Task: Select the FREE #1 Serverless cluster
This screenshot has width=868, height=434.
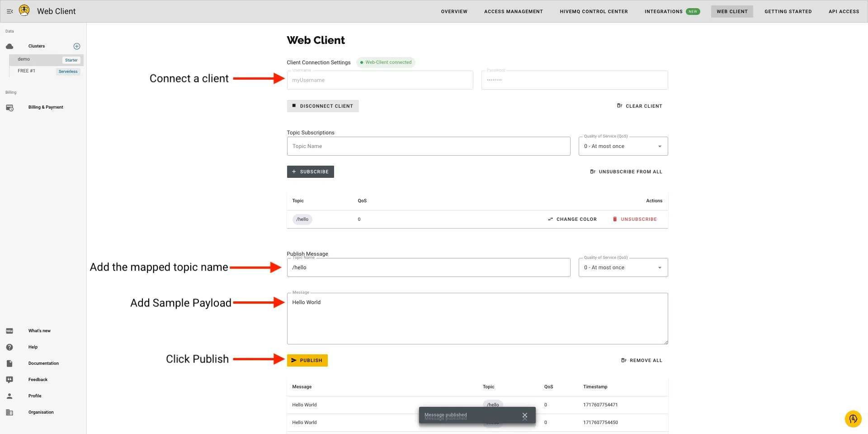Action: pos(46,71)
